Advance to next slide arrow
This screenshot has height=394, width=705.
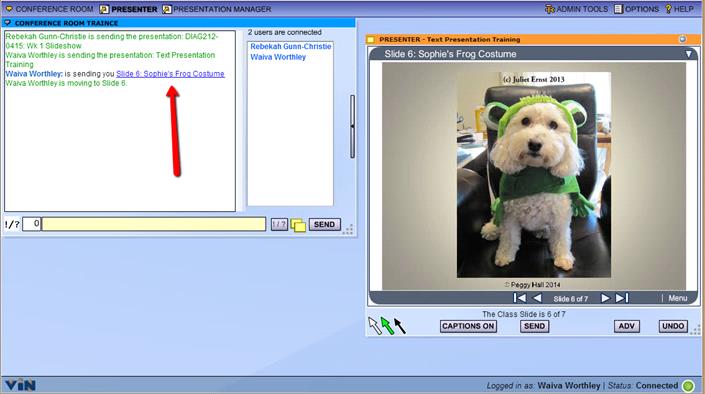605,298
